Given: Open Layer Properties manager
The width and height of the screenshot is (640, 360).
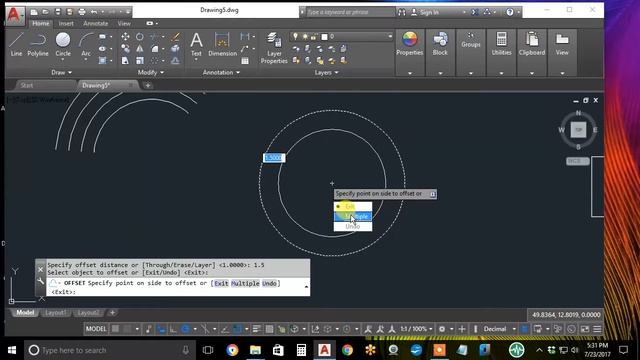Looking at the screenshot, I should 274,48.
